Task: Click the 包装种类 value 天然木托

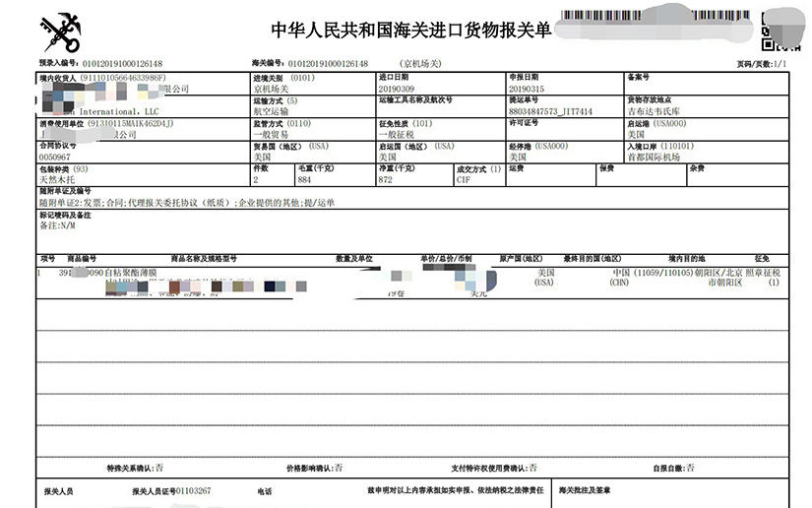Action: 57,180
